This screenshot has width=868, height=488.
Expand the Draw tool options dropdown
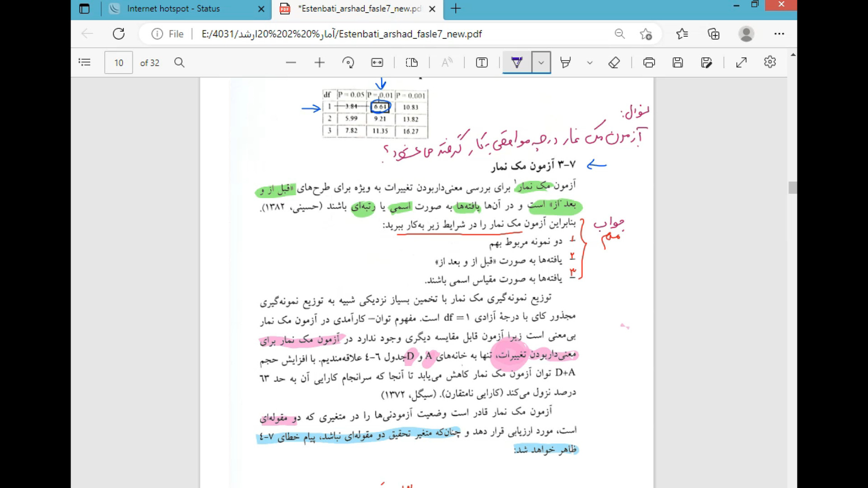(541, 62)
